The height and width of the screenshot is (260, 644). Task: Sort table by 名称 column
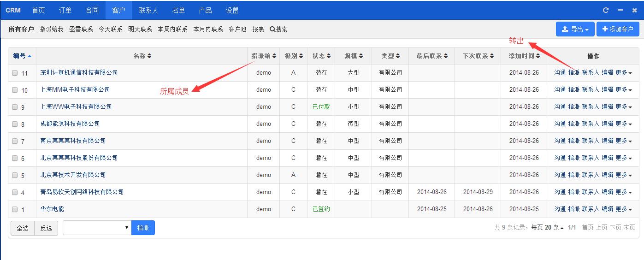pyautogui.click(x=142, y=56)
